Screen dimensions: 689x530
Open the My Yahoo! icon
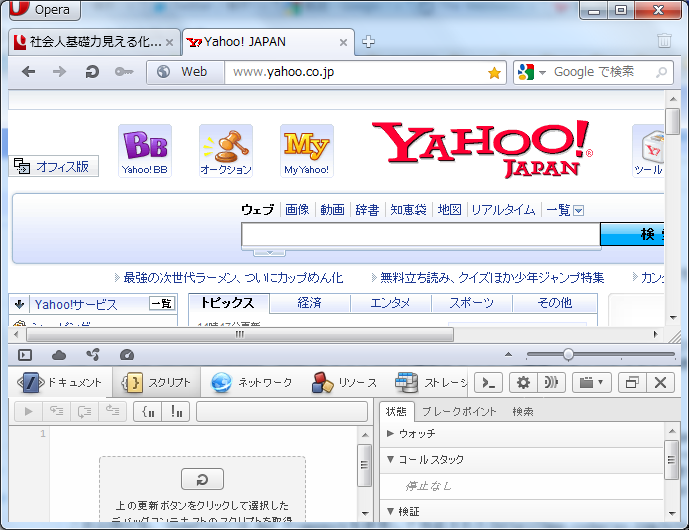pyautogui.click(x=307, y=151)
